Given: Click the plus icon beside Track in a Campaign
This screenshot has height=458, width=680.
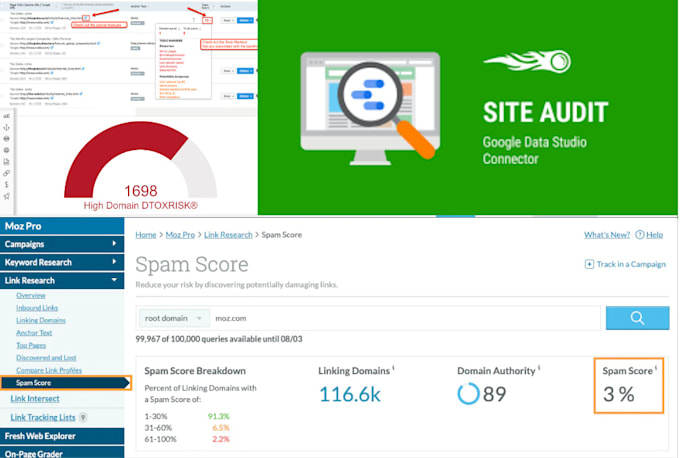Looking at the screenshot, I should pyautogui.click(x=589, y=264).
